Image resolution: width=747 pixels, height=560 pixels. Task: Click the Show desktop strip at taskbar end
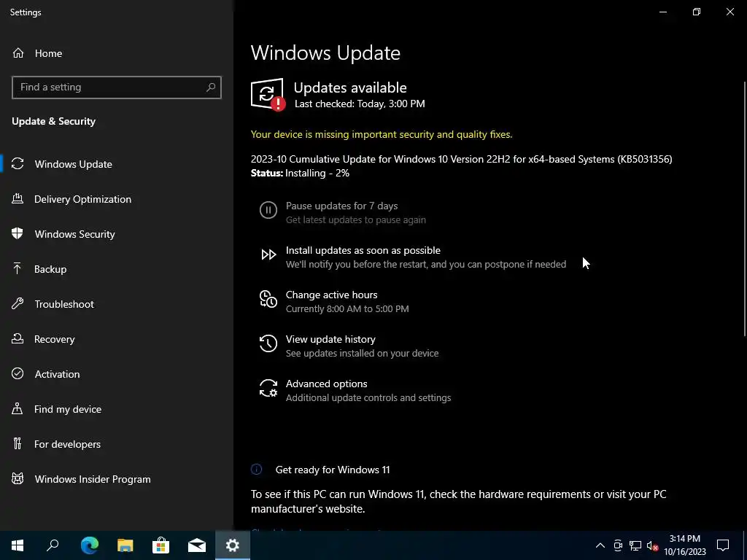click(x=745, y=545)
